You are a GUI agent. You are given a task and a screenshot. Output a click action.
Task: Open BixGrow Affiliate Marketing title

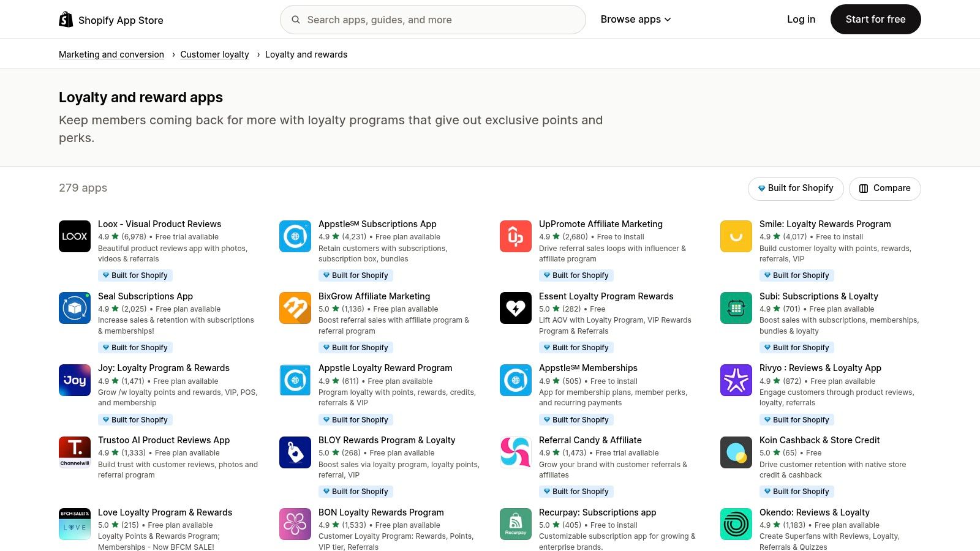(374, 296)
